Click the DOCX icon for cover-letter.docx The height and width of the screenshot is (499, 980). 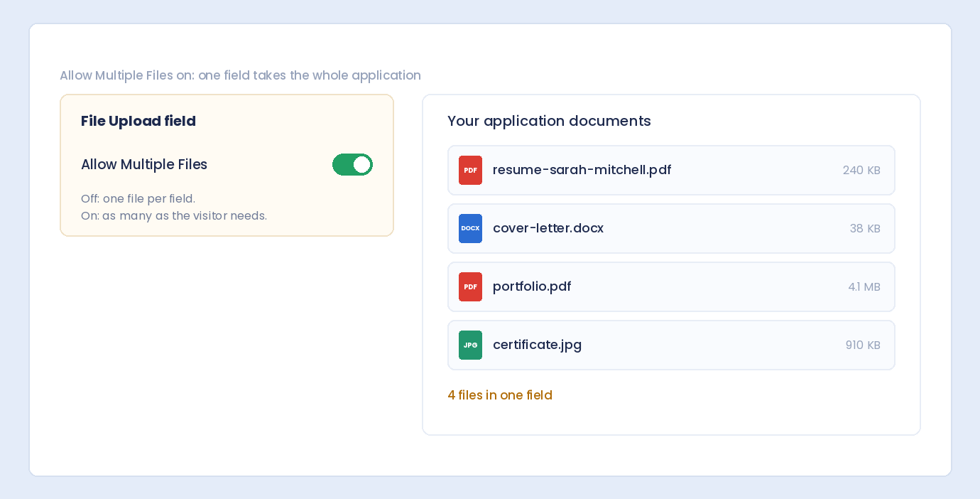470,229
